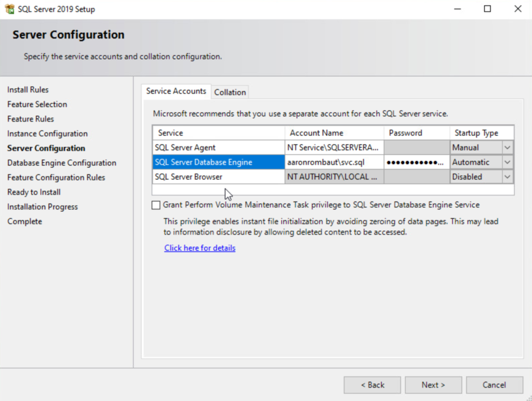Enable Grant Perform Volume Maintenance Task checkbox
The height and width of the screenshot is (401, 532).
click(x=156, y=205)
